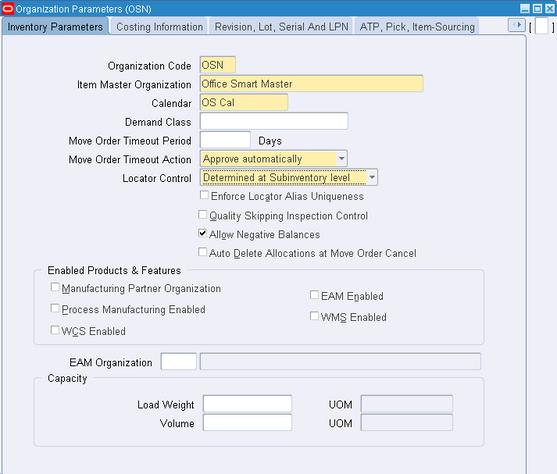Toggle the EAM Enabled checkbox

coord(314,295)
